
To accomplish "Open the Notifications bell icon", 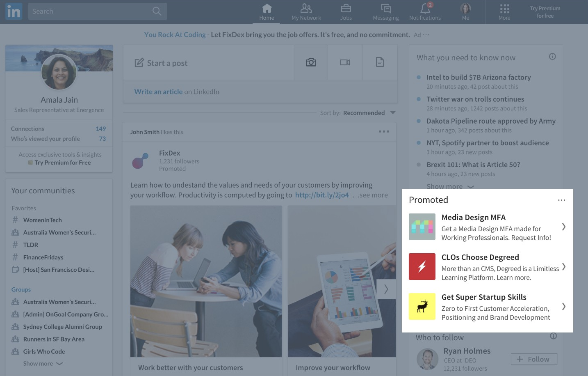I will click(425, 9).
